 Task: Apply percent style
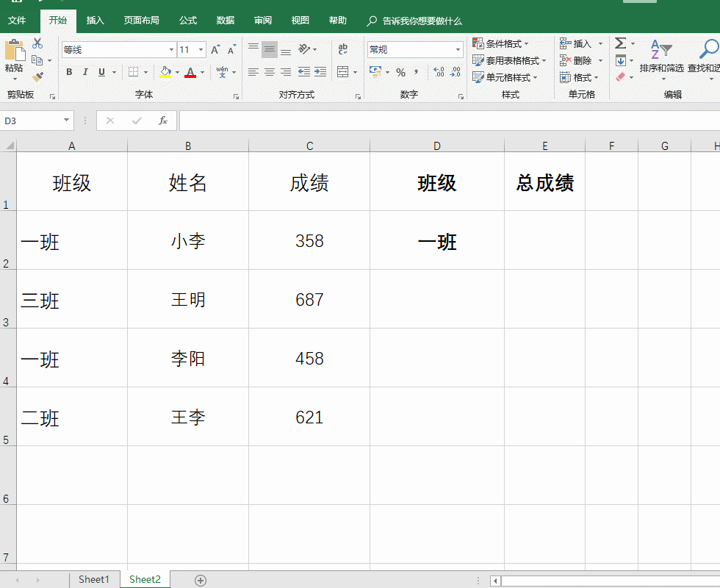401,73
